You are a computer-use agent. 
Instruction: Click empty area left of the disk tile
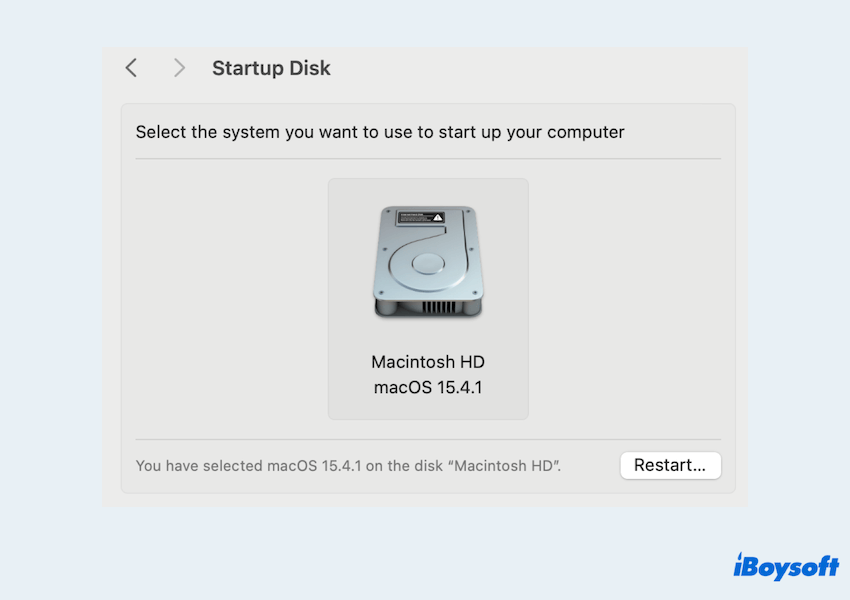point(230,298)
